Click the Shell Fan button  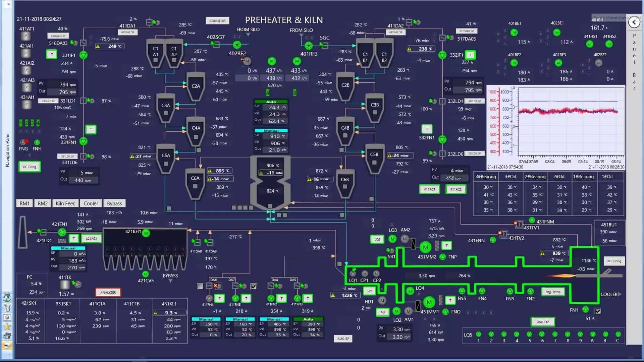pos(543,322)
